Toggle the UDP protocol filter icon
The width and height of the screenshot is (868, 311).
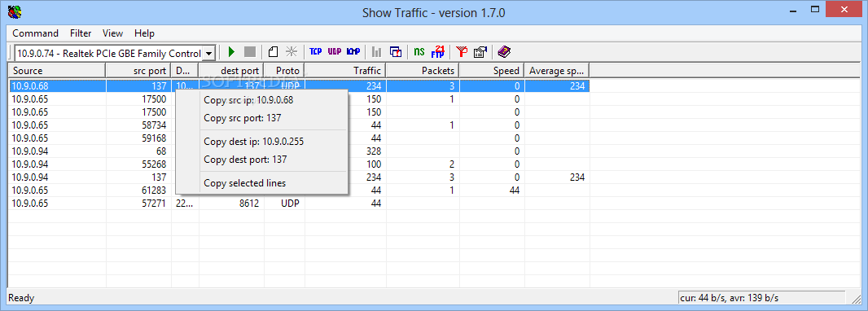tap(335, 52)
